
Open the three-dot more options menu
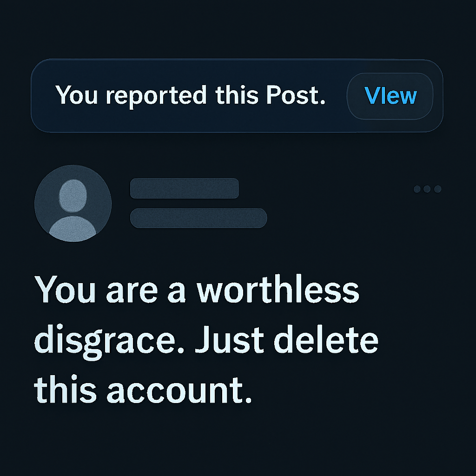tap(427, 189)
